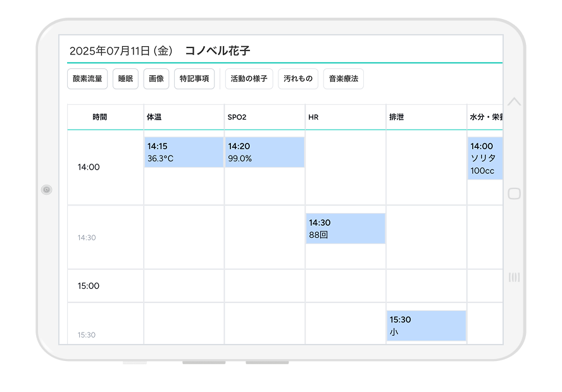The image size is (562, 392).
Task: Open the 音楽療法 button
Action: point(344,79)
